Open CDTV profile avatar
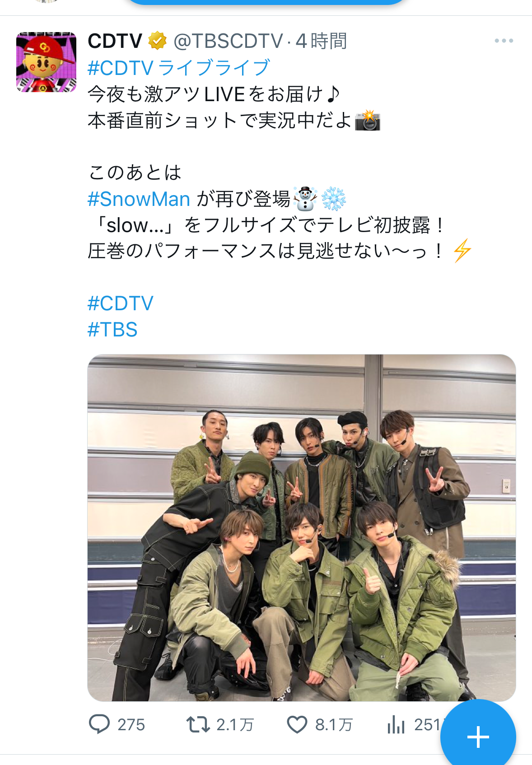Image resolution: width=532 pixels, height=765 pixels. pos(46,62)
